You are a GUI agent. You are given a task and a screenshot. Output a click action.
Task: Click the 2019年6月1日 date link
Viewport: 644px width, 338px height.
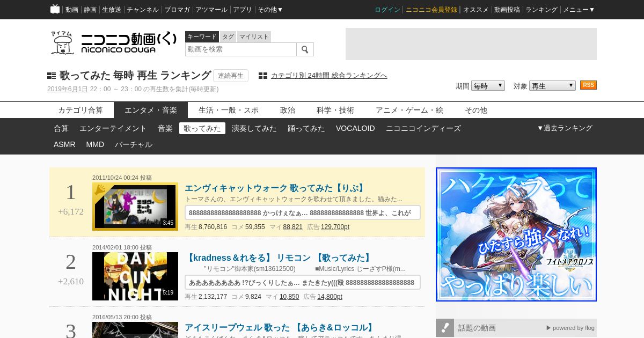click(68, 89)
